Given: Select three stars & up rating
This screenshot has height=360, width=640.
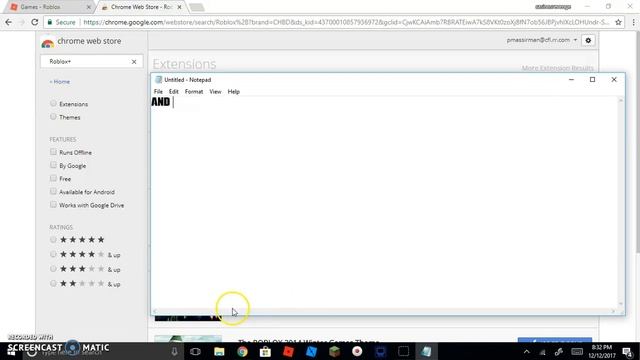Looking at the screenshot, I should click(x=53, y=269).
